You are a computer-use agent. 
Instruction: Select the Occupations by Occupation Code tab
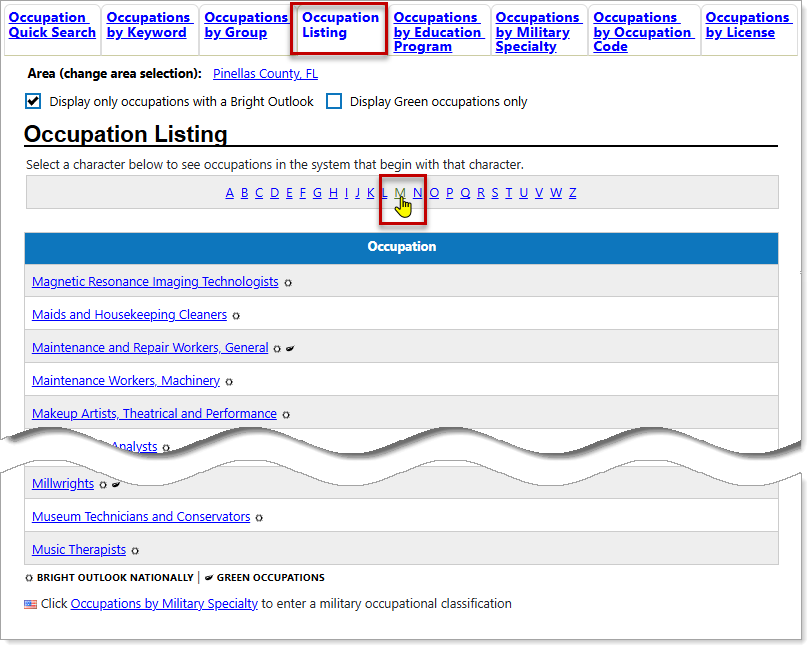pyautogui.click(x=642, y=32)
